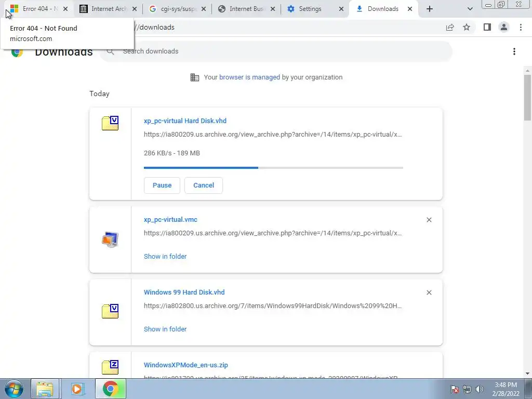Open the Windows Start button
This screenshot has height=399, width=532.
pyautogui.click(x=14, y=389)
